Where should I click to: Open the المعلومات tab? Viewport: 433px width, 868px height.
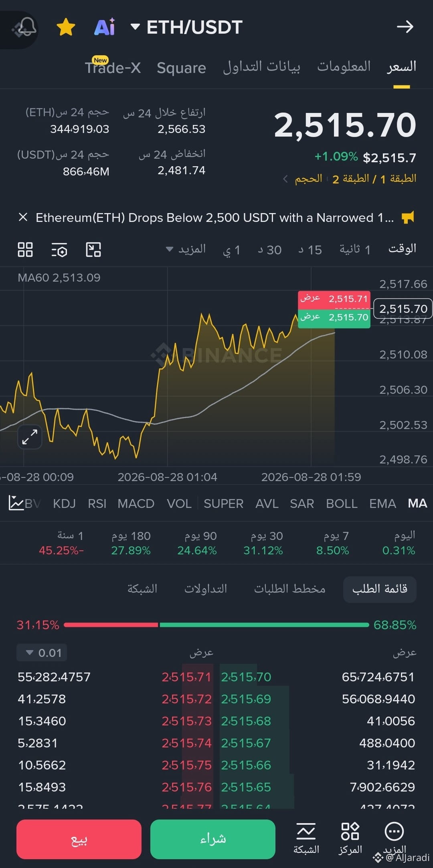pos(344,66)
